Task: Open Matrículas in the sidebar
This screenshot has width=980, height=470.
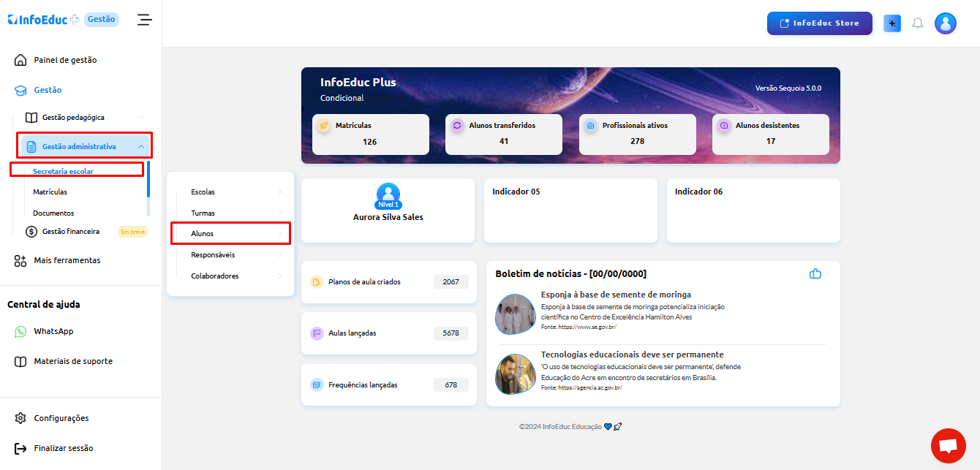Action: (50, 192)
